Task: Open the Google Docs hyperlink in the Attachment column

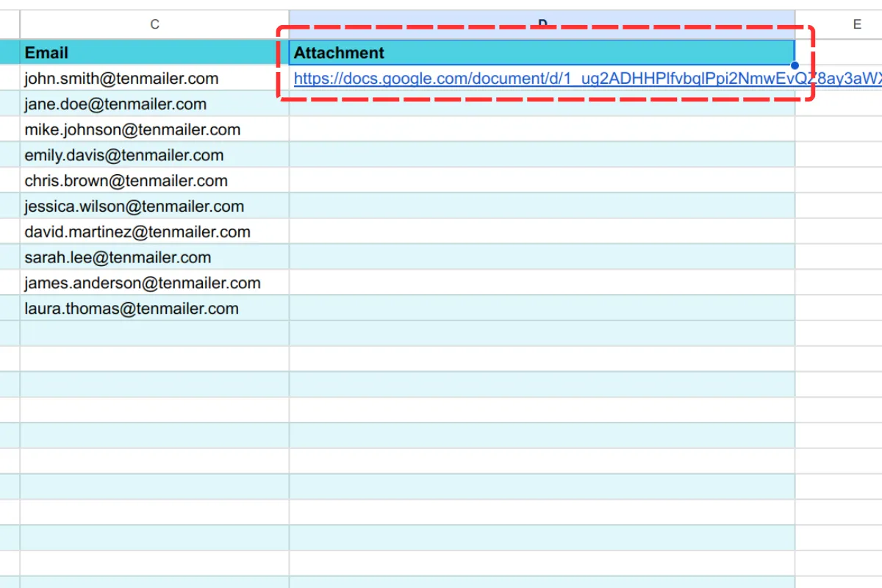Action: pyautogui.click(x=514, y=78)
